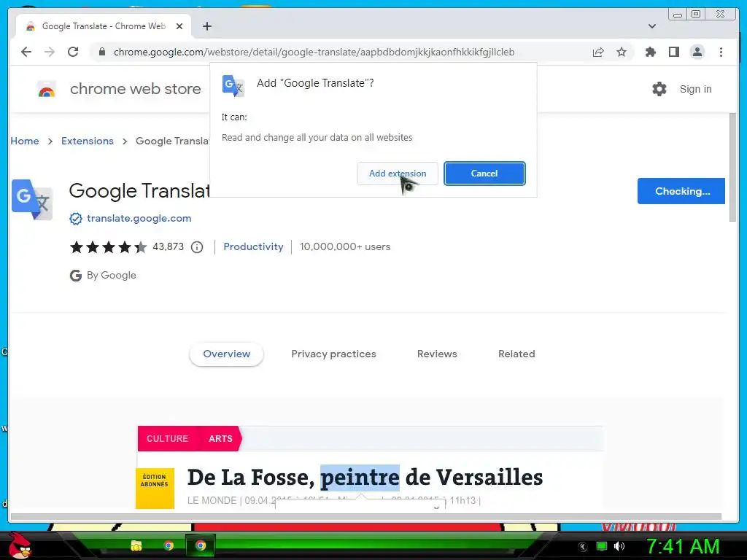Image resolution: width=747 pixels, height=560 pixels.
Task: Click the Google Translate extension logo on the page
Action: (32, 200)
